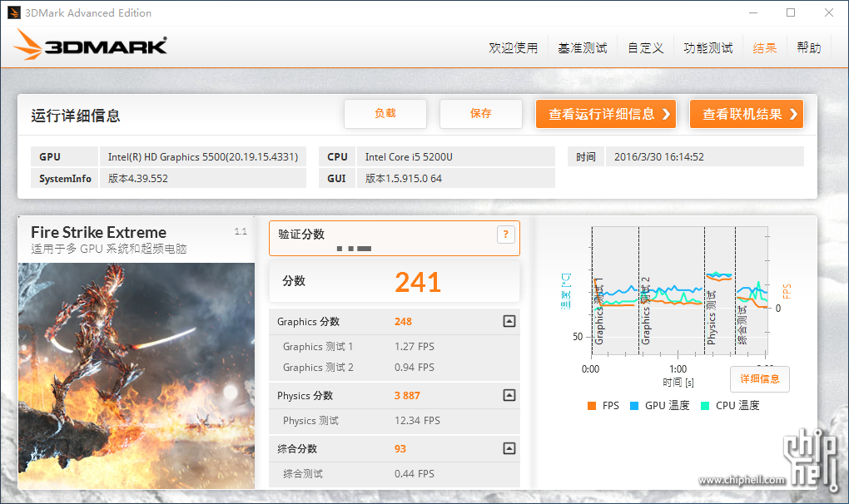This screenshot has height=504, width=849.
Task: Collapse the 综合分数 section
Action: click(509, 448)
